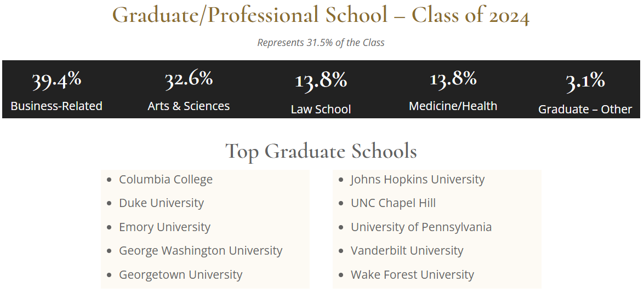
Task: Select Duke University list item
Action: [161, 203]
